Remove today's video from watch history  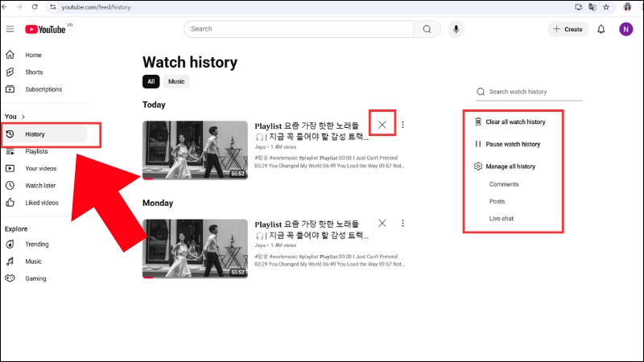[x=382, y=125]
